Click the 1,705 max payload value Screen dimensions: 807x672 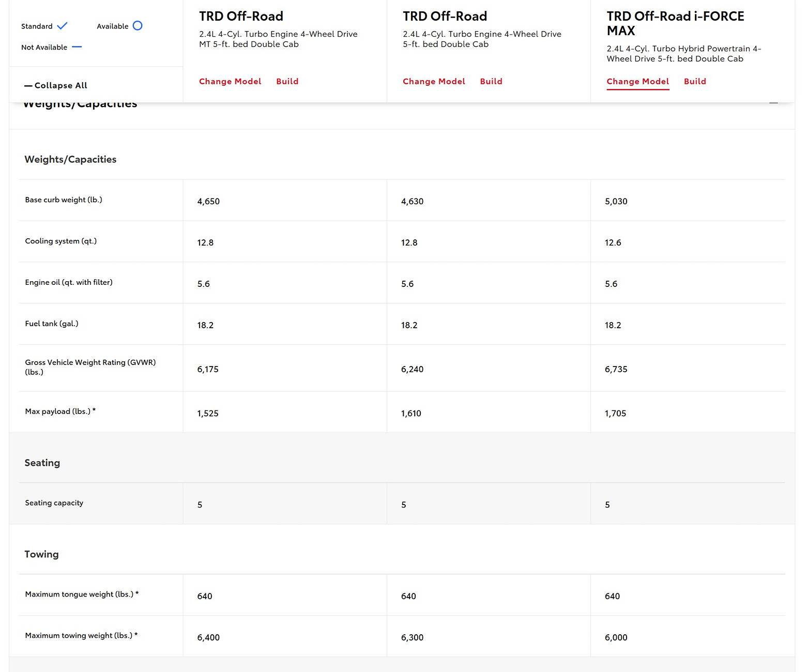pos(615,414)
